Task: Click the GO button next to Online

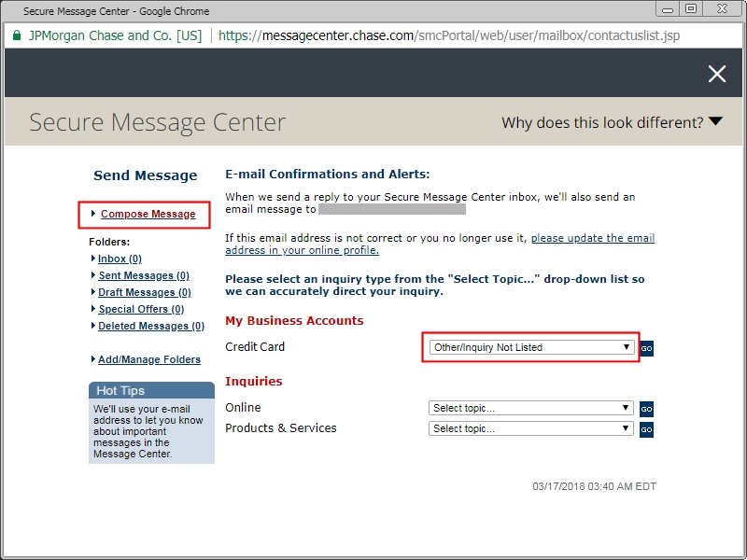Action: click(x=646, y=409)
